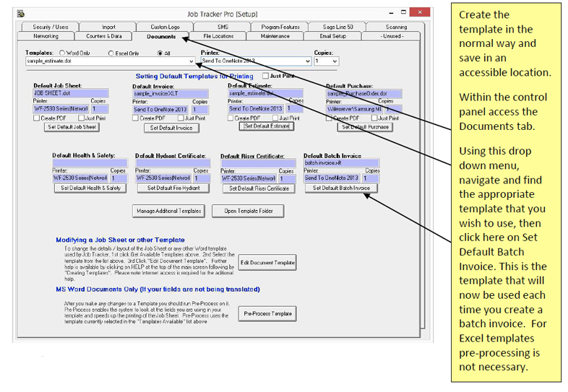Viewport: 568px width, 392px height.
Task: Click Set Default Riser Certificate button
Action: click(x=259, y=188)
